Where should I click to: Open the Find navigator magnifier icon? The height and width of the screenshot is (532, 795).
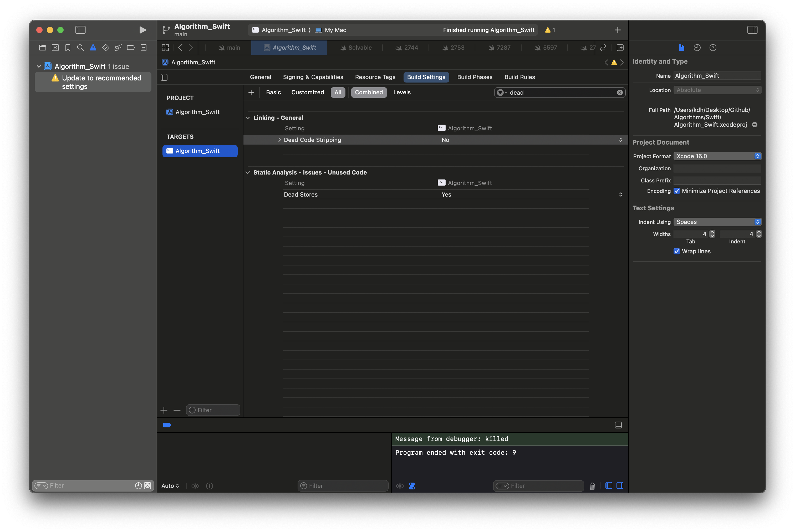coord(80,48)
